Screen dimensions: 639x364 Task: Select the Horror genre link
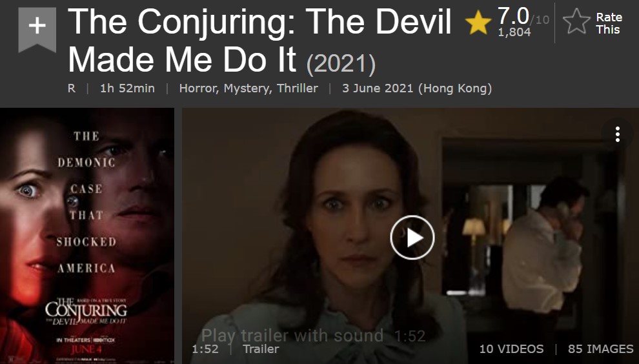tap(199, 88)
